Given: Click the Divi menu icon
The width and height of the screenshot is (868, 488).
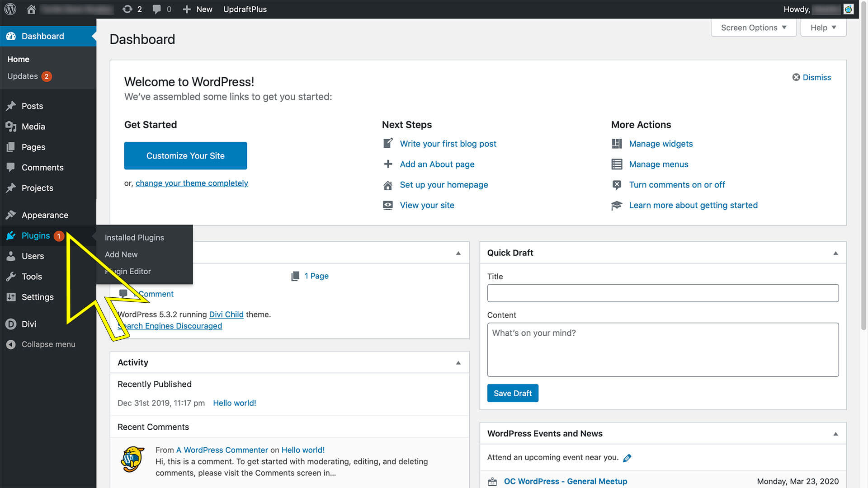Looking at the screenshot, I should 11,324.
